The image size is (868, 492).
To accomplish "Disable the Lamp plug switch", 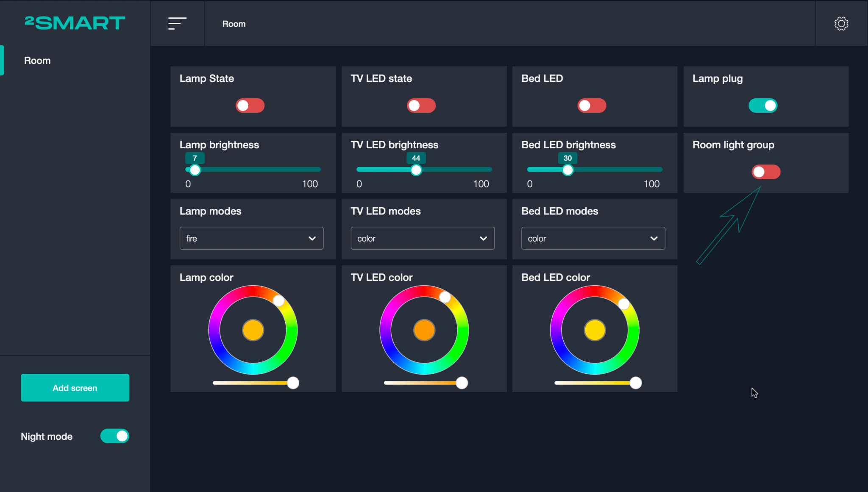I will point(762,106).
